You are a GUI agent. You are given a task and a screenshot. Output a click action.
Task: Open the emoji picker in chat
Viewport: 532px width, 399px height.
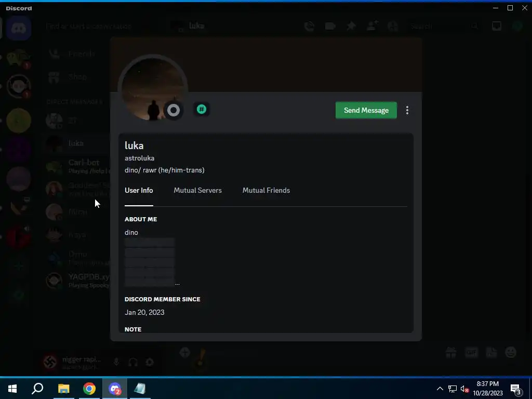click(x=511, y=353)
